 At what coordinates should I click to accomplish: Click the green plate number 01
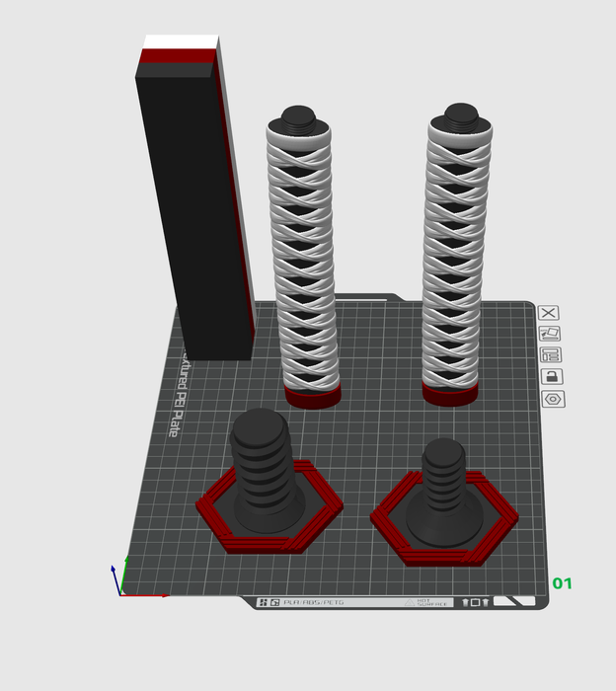click(x=562, y=583)
